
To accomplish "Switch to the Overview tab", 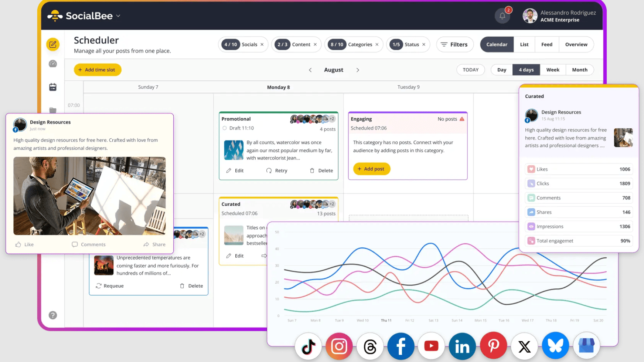I will (x=576, y=44).
